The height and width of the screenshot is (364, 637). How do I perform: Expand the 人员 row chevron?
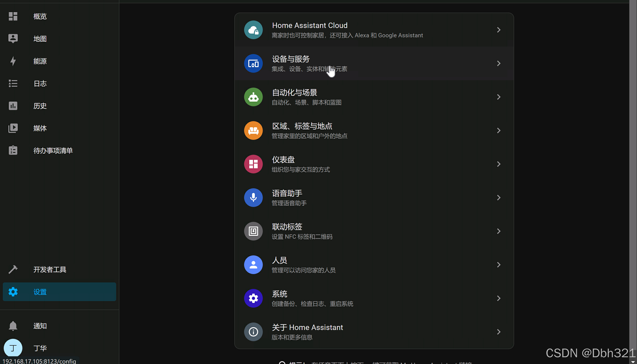[499, 265]
